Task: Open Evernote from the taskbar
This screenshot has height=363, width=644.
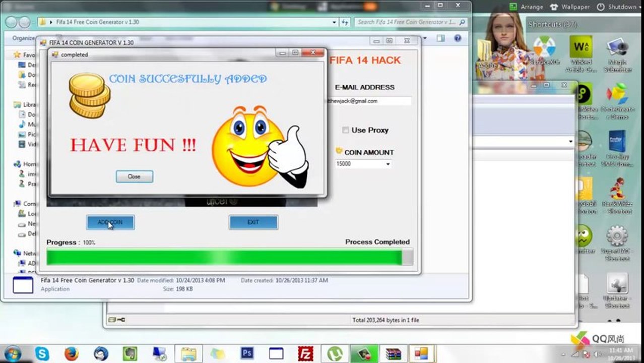Action: click(x=130, y=354)
